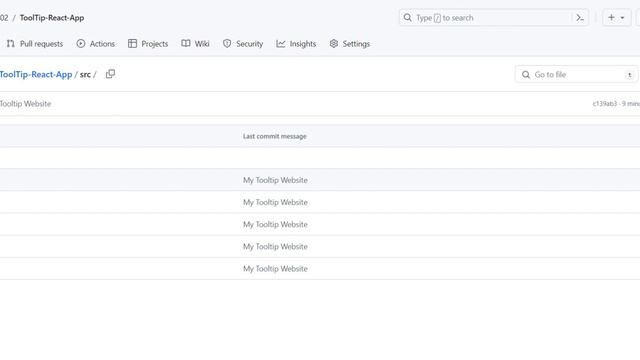Copy the src path with copy icon
The image size is (640, 360).
(110, 74)
